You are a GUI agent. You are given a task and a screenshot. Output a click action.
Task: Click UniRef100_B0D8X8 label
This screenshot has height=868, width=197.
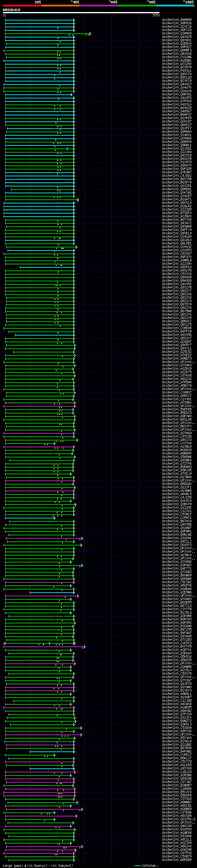click(177, 450)
